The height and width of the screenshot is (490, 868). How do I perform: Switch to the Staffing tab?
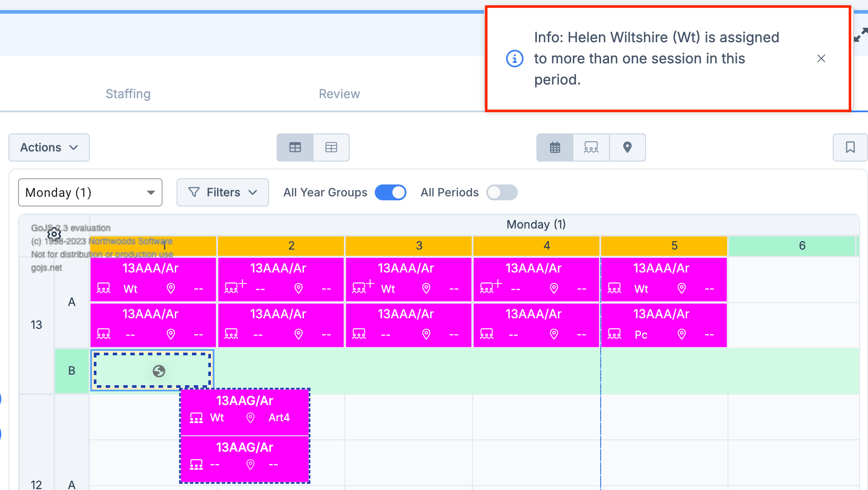tap(128, 94)
